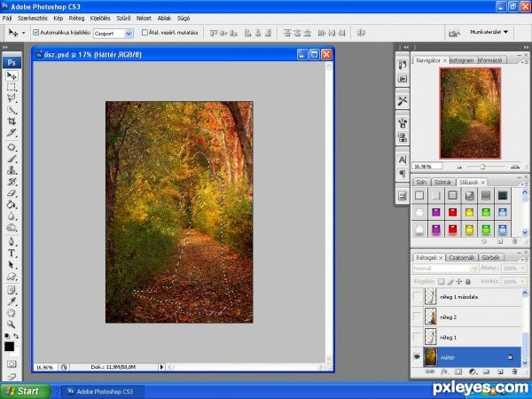Select the Clone Stamp tool
Screen dimensions: 532x399
click(12, 170)
